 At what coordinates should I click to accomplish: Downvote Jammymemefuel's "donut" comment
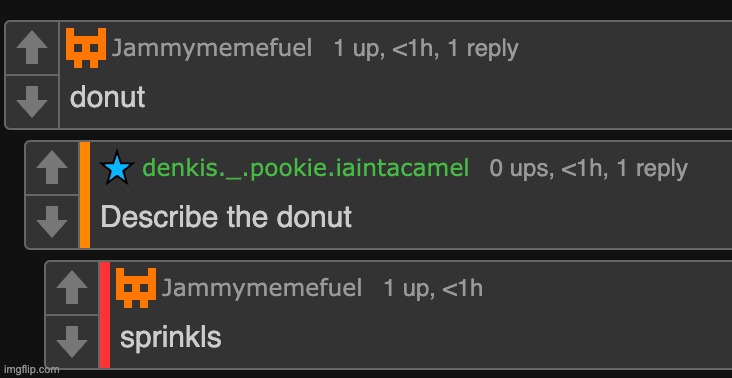(x=32, y=101)
